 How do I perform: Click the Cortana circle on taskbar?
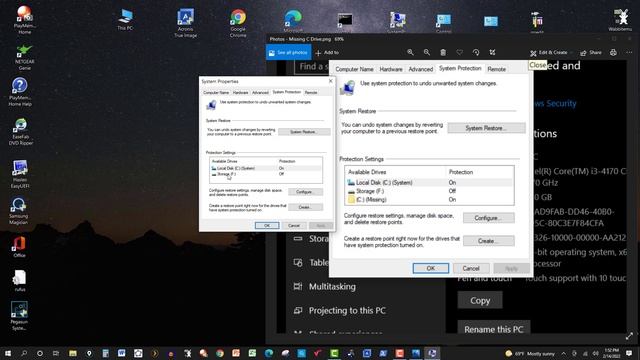click(40, 353)
